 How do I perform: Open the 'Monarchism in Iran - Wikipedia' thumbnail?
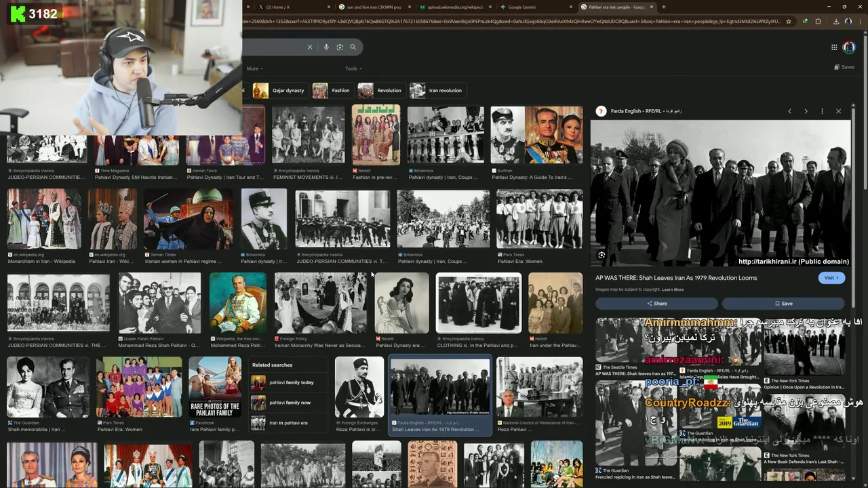[x=44, y=219]
